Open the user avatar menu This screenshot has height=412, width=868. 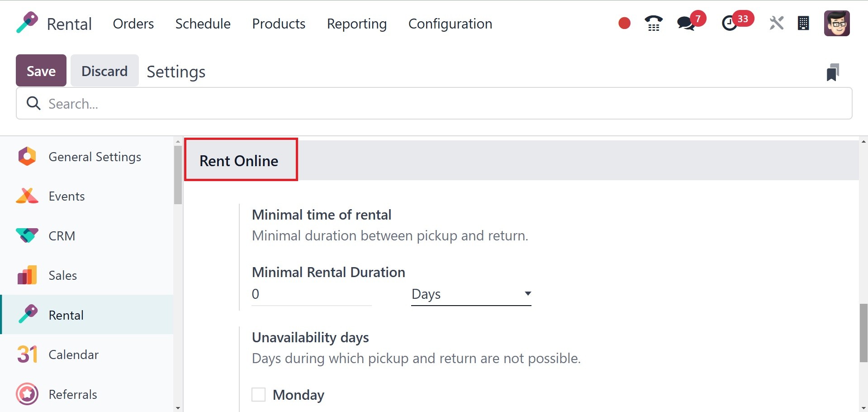[x=836, y=23]
